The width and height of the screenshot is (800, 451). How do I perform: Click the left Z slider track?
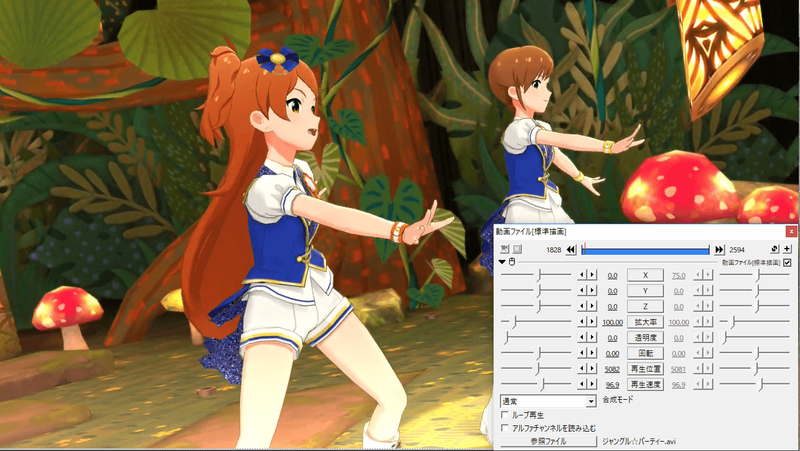(536, 306)
